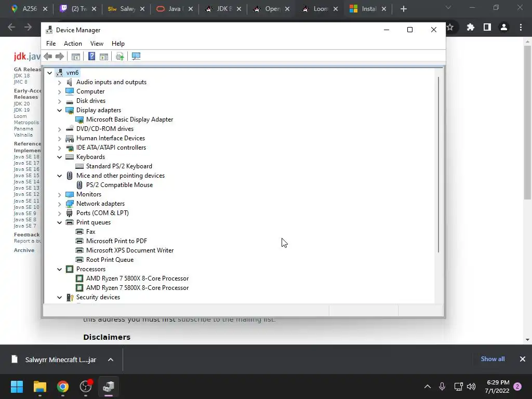Click OBS Studio icon on taskbar
532x399 pixels.
click(86, 387)
